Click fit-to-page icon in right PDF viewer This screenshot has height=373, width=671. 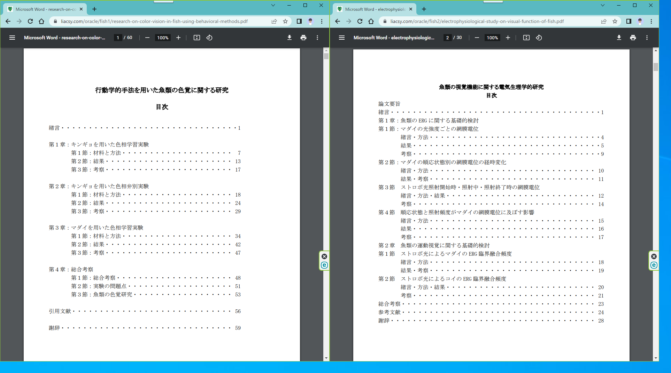pos(526,38)
